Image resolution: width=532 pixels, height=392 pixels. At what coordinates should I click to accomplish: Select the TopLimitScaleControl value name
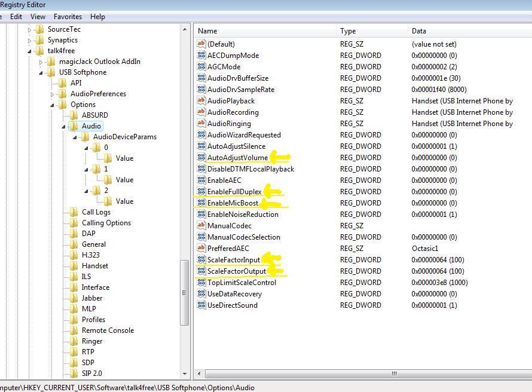pos(242,283)
